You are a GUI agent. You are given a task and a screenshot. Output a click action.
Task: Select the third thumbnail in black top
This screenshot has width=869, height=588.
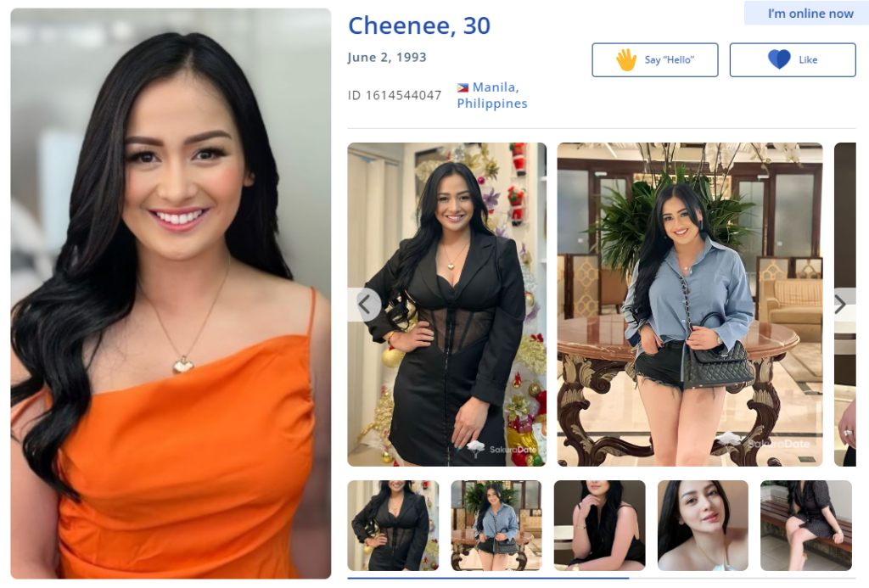coord(600,525)
